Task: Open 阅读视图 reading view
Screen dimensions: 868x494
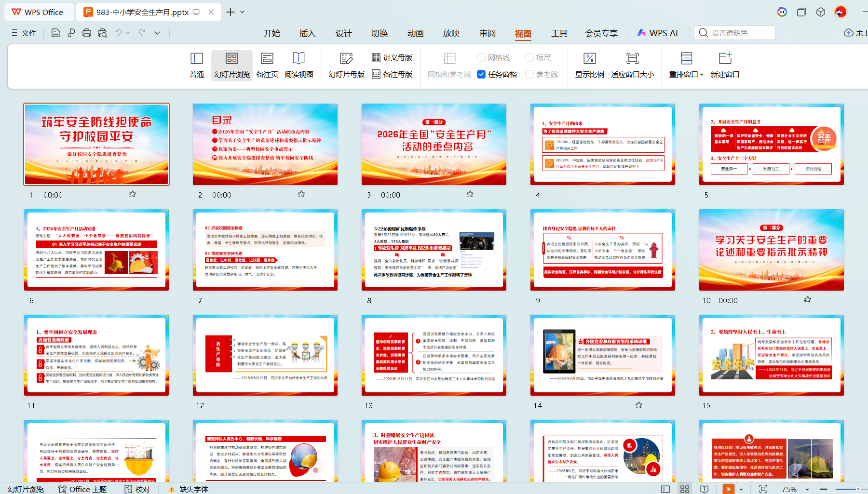Action: 299,65
